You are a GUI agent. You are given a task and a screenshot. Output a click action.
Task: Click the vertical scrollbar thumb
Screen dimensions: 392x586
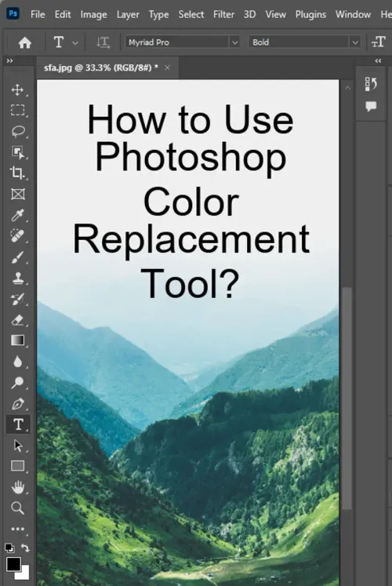(347, 398)
